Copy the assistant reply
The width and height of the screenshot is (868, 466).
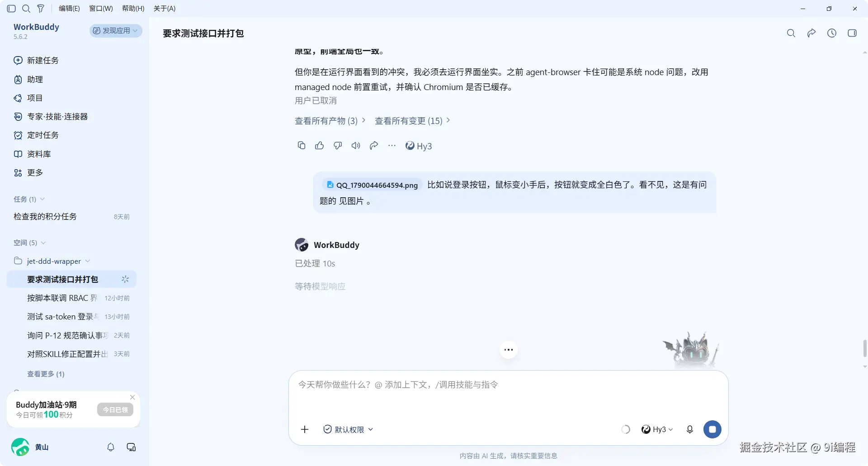tap(302, 145)
